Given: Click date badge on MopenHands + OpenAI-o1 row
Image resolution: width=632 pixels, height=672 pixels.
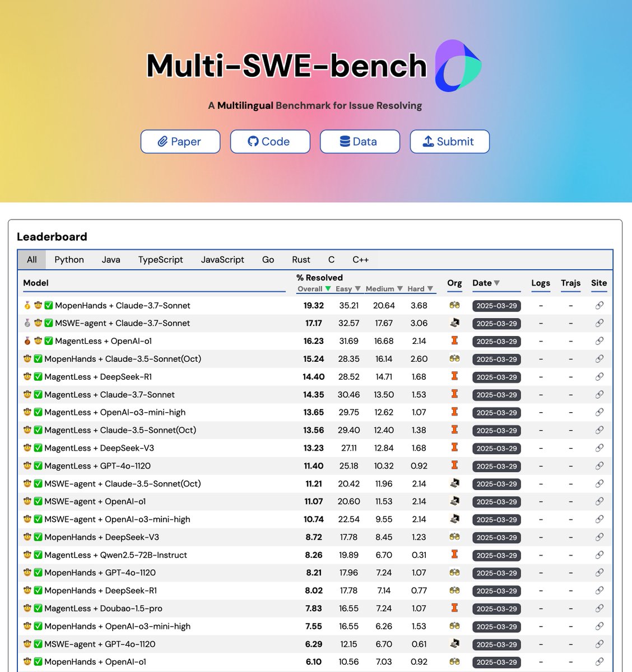Looking at the screenshot, I should click(x=496, y=662).
